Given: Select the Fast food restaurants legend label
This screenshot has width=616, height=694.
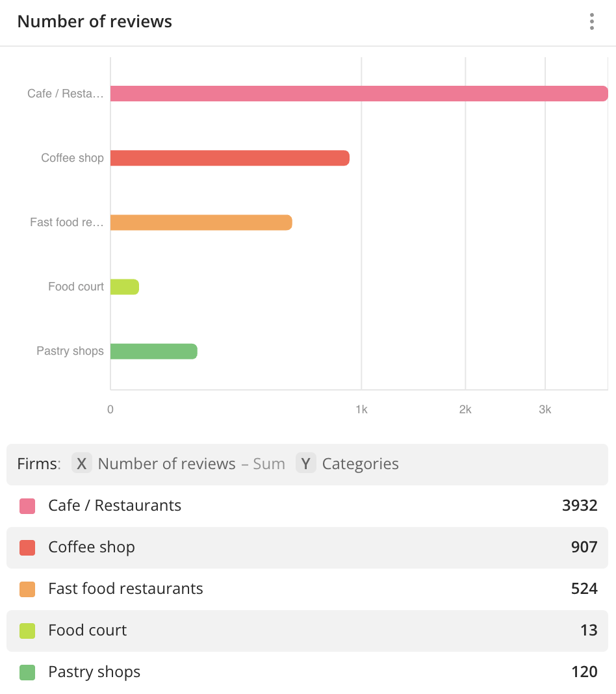Looking at the screenshot, I should pyautogui.click(x=125, y=589).
